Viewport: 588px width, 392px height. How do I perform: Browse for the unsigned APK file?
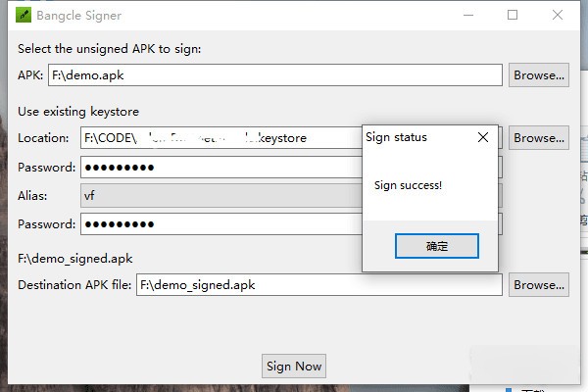point(539,75)
